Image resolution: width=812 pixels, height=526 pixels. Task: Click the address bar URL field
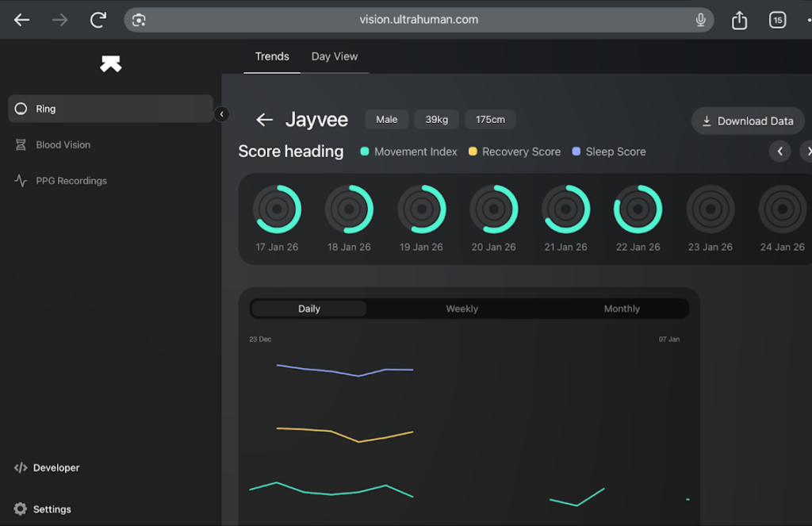point(419,20)
